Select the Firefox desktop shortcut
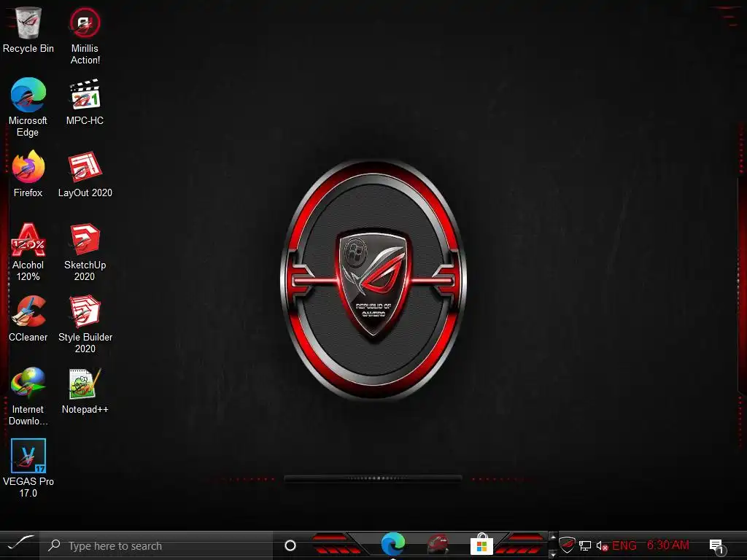 [x=28, y=174]
